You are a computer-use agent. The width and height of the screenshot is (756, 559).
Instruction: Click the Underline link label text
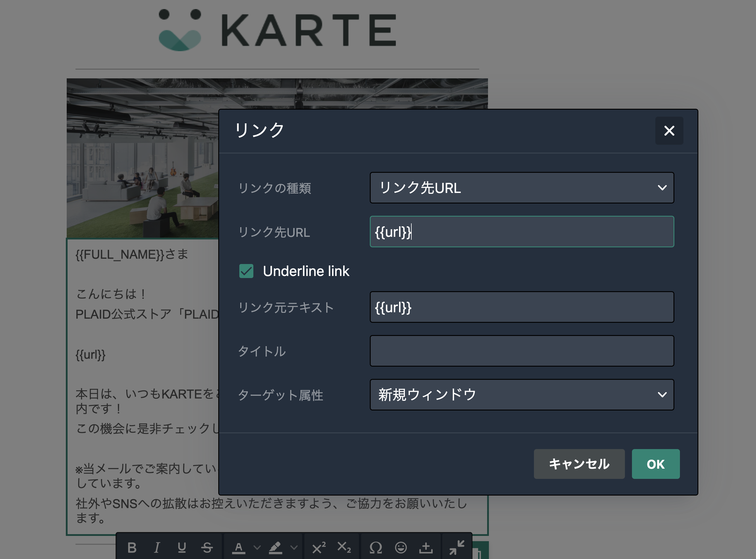(306, 271)
